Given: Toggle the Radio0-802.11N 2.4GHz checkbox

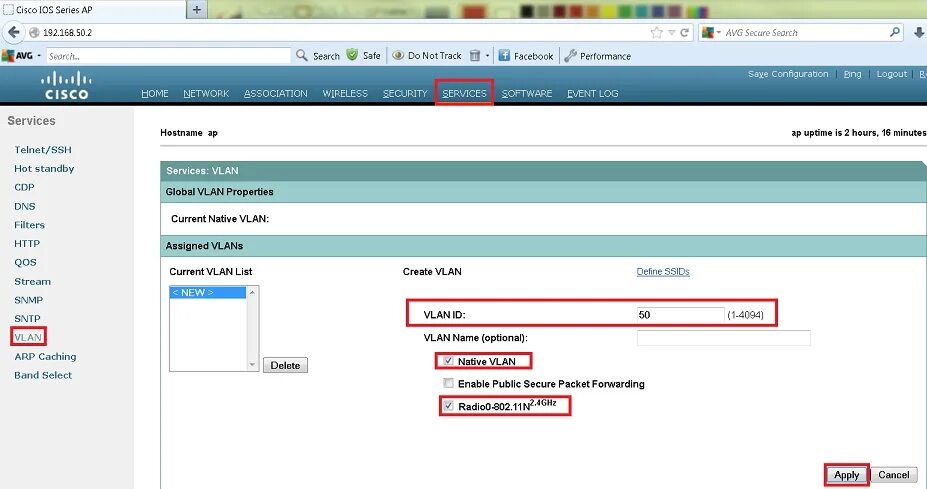Looking at the screenshot, I should coord(448,406).
